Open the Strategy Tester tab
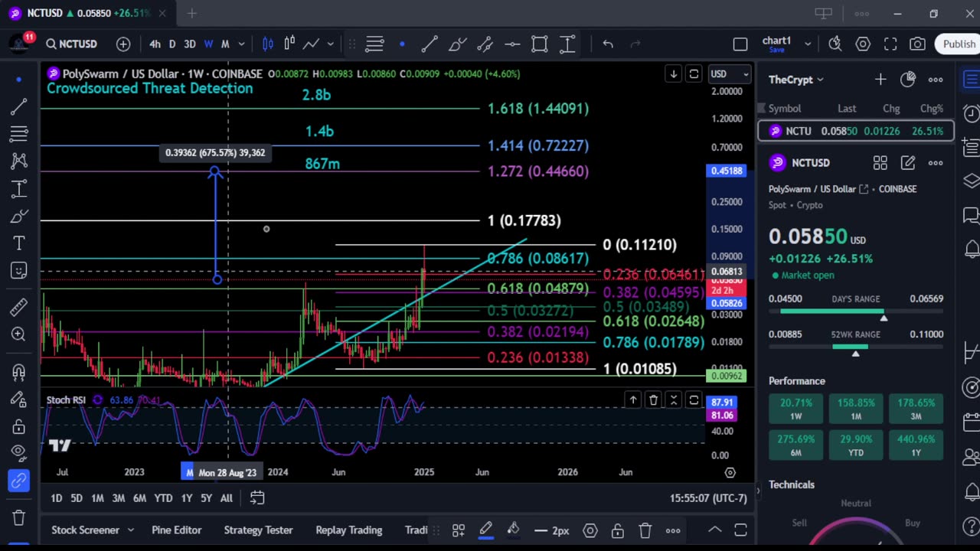The image size is (980, 551). (258, 530)
